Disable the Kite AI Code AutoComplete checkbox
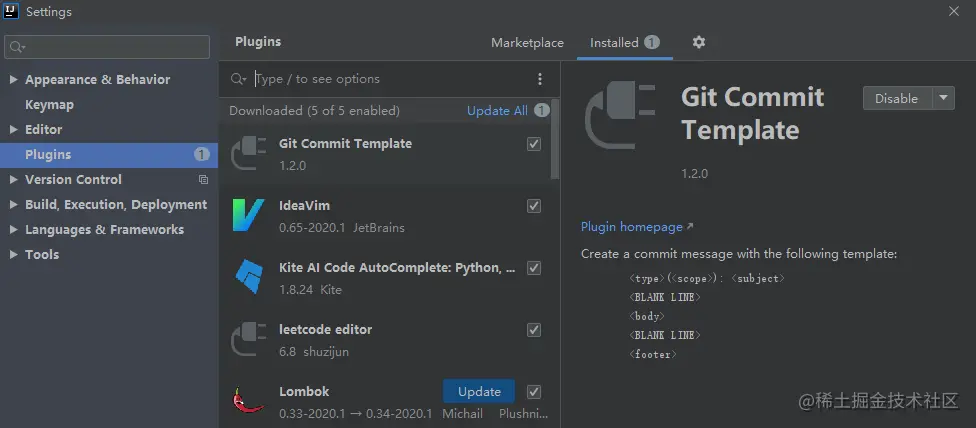 click(x=534, y=268)
